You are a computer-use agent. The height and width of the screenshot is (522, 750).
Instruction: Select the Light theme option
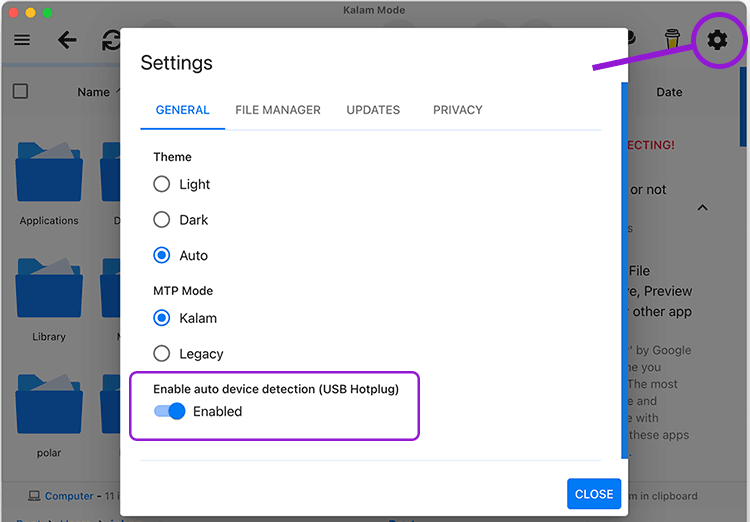pyautogui.click(x=162, y=184)
